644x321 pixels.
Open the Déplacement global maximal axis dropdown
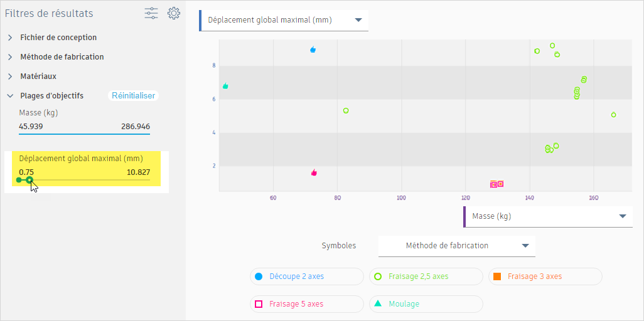[x=284, y=20]
